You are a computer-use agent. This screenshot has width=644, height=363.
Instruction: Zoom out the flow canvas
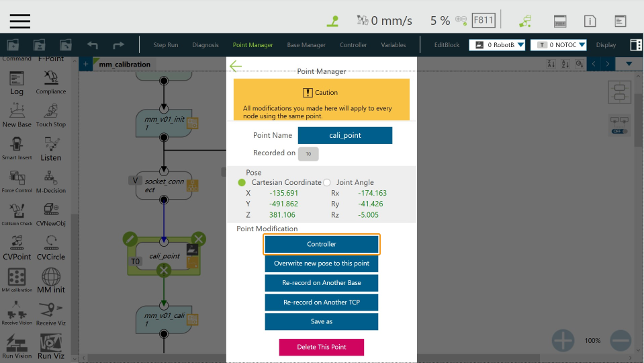coord(620,340)
